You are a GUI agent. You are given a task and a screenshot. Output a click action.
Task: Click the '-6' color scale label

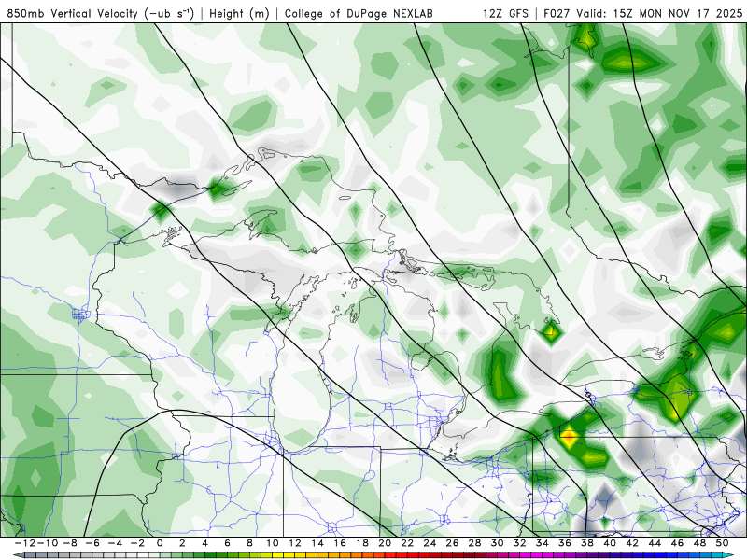coord(92,543)
